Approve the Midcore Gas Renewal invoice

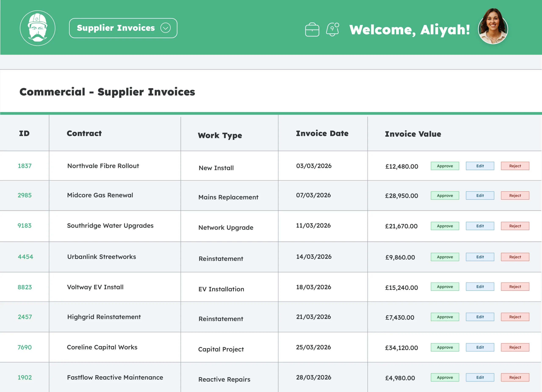(x=445, y=195)
